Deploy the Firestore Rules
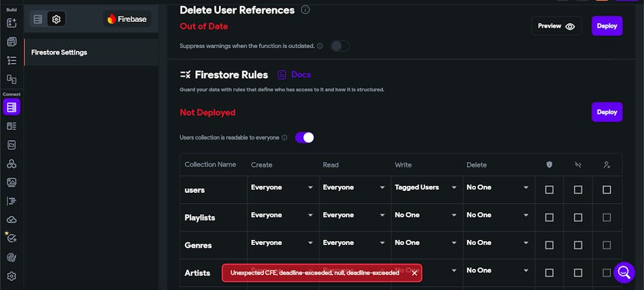This screenshot has height=290, width=644. (x=607, y=112)
